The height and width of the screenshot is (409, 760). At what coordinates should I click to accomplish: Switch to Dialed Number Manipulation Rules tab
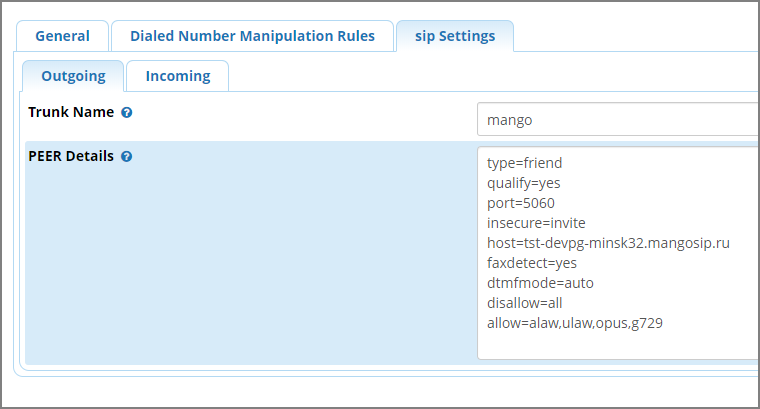coord(252,36)
